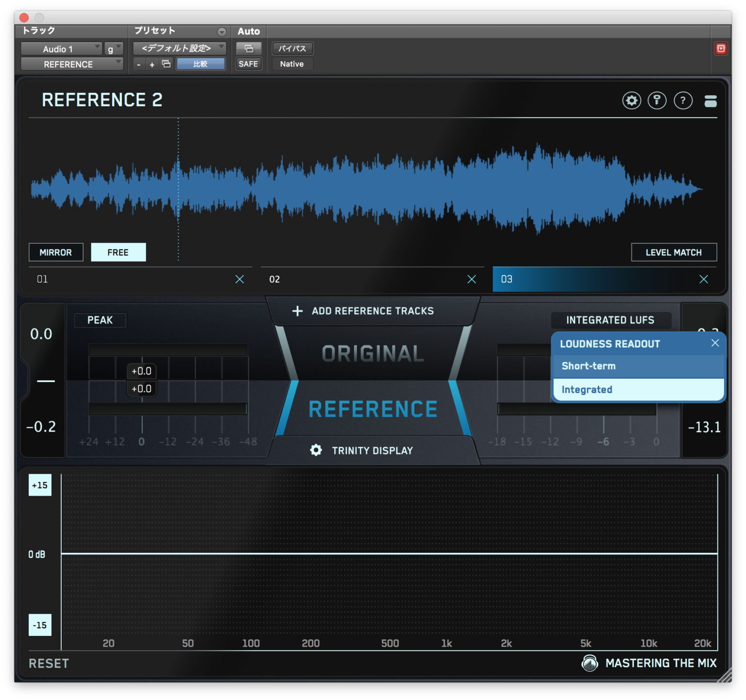Click the copy preset icon in toolbar
Screen dimensions: 746x700
(x=166, y=64)
